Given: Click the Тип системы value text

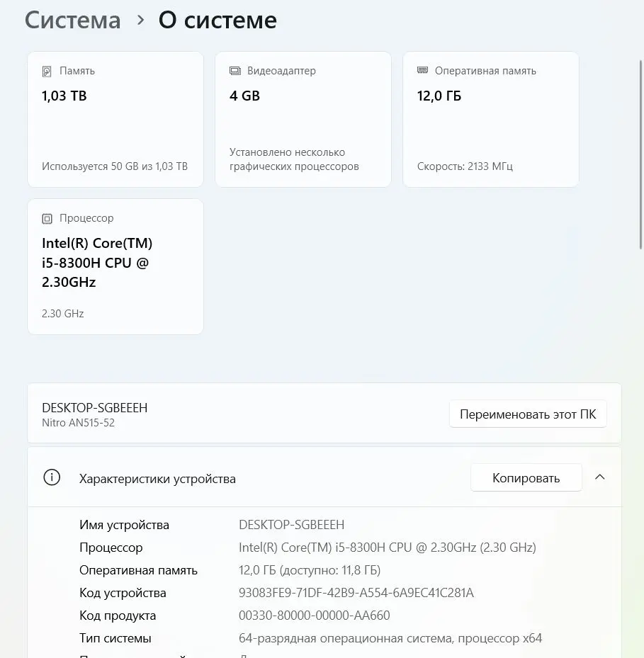Looking at the screenshot, I should [x=390, y=638].
